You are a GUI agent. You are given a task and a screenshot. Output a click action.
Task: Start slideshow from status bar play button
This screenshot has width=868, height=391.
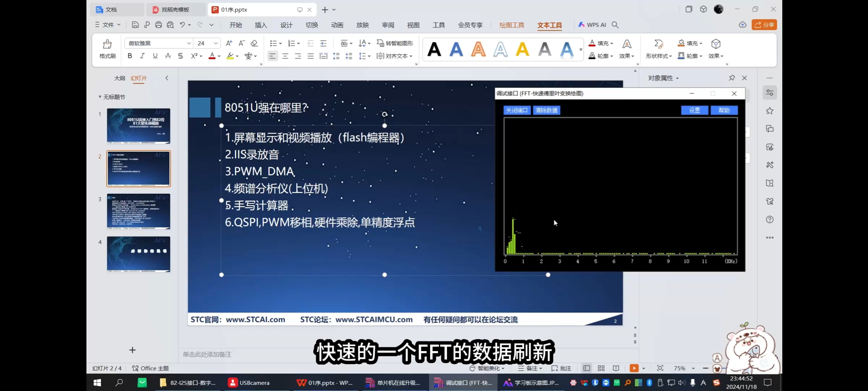pyautogui.click(x=634, y=368)
